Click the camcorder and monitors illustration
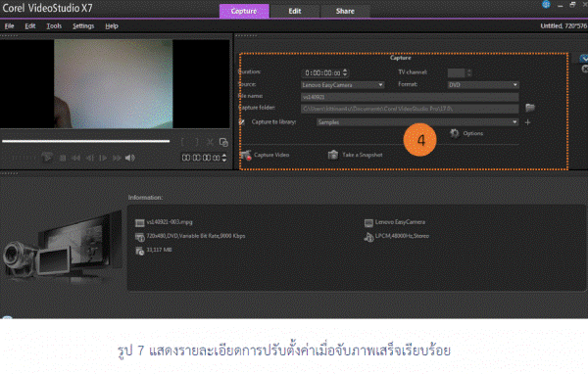Image resolution: width=588 pixels, height=374 pixels. coord(62,248)
